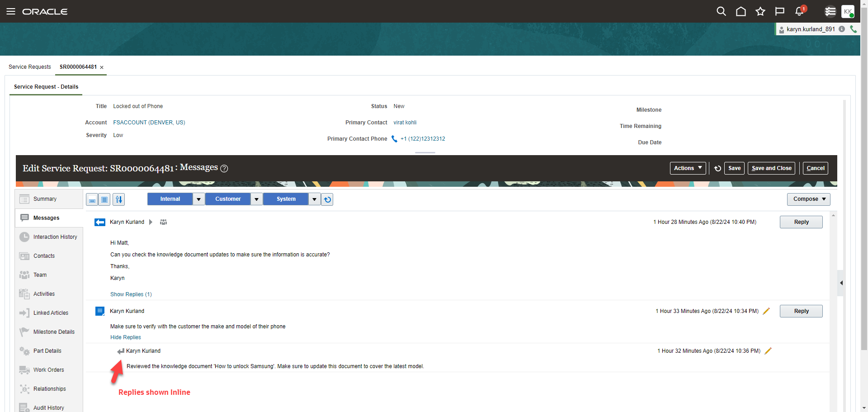Open the Activities side tab
This screenshot has width=868, height=412.
point(49,294)
